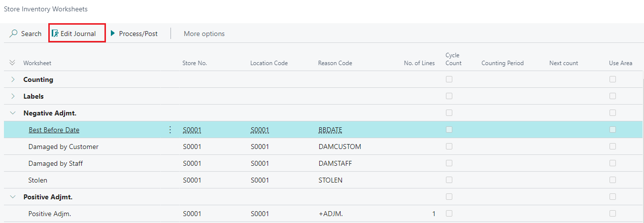The height and width of the screenshot is (223, 644).
Task: Click the No. of Lines value for Positive Adjm.
Action: pos(434,214)
